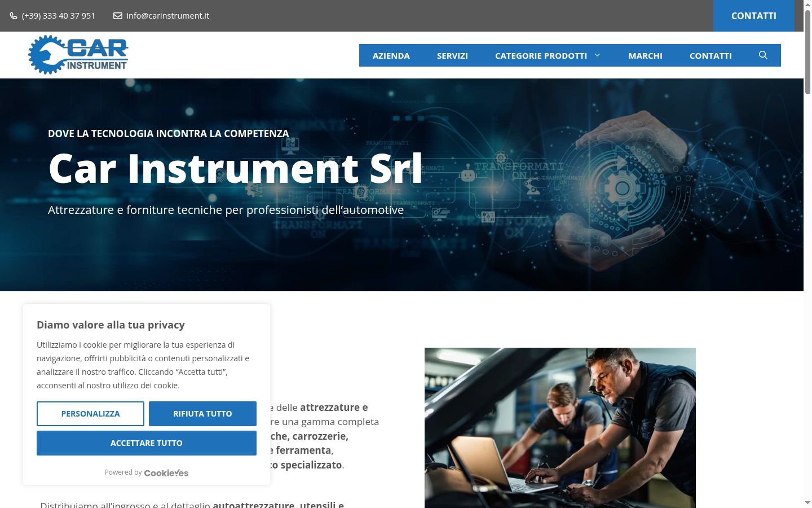812x508 pixels.
Task: Open the Azienda menu item
Action: pyautogui.click(x=391, y=55)
